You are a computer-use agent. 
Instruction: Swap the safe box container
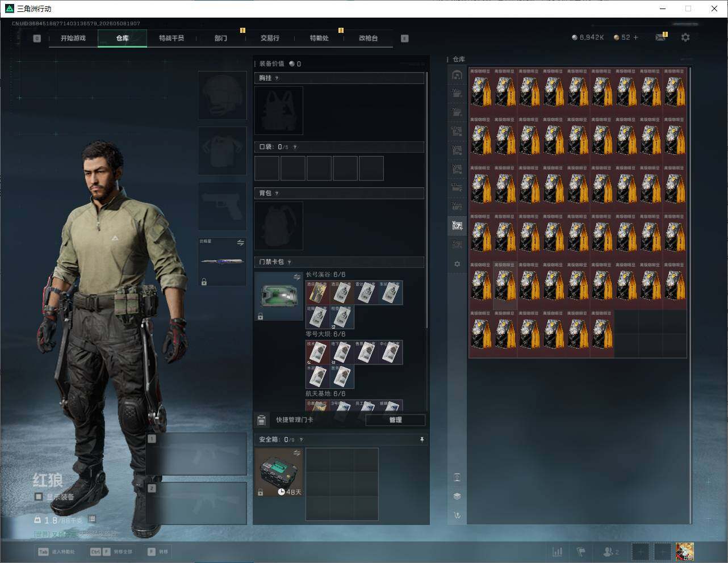(x=297, y=453)
